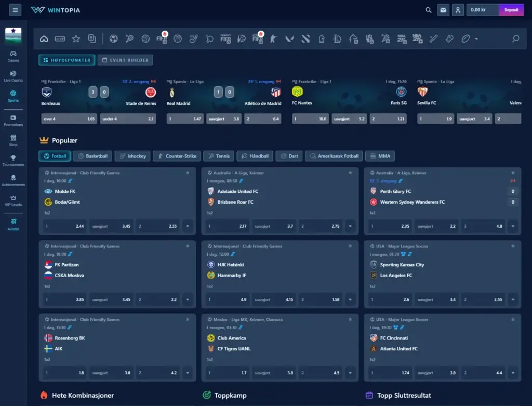Switch to the Ishockey popular tab
The width and height of the screenshot is (532, 406).
click(132, 156)
